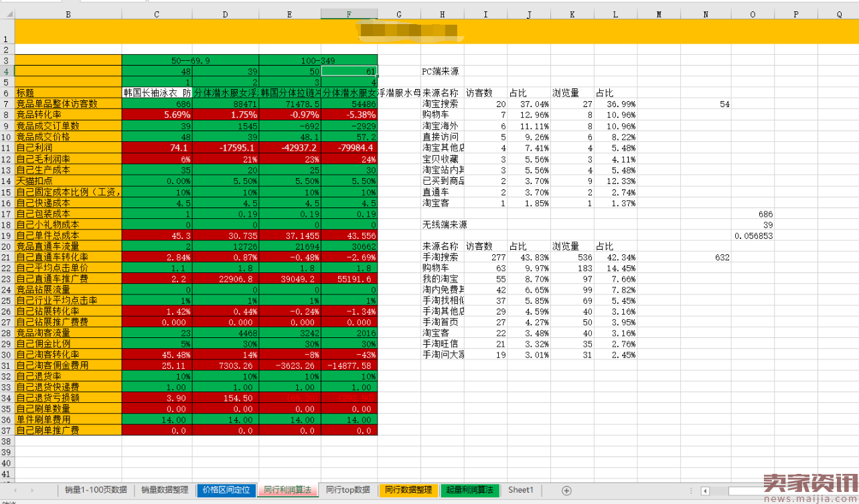Select row 19 header

click(7, 235)
